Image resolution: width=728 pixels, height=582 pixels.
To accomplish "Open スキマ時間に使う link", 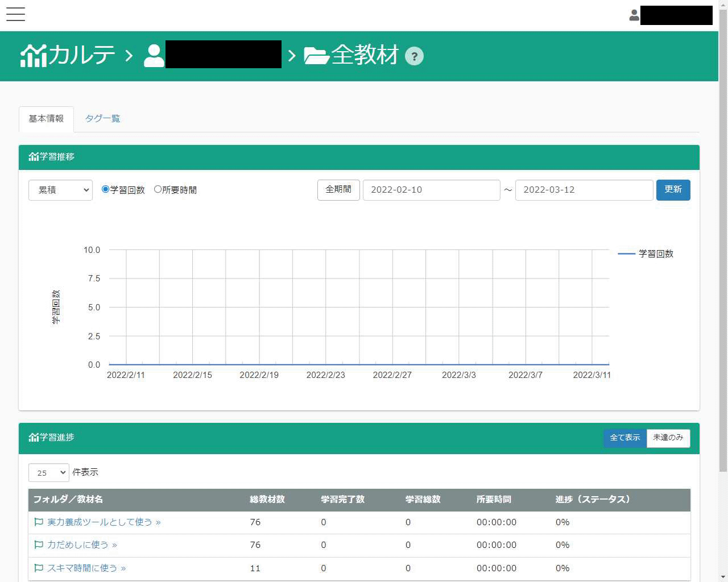I will coord(86,568).
